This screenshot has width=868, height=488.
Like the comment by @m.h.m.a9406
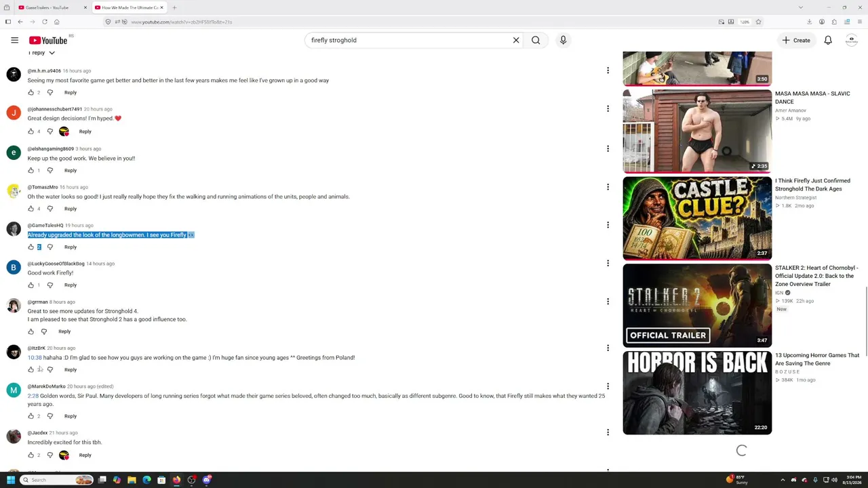(x=31, y=92)
